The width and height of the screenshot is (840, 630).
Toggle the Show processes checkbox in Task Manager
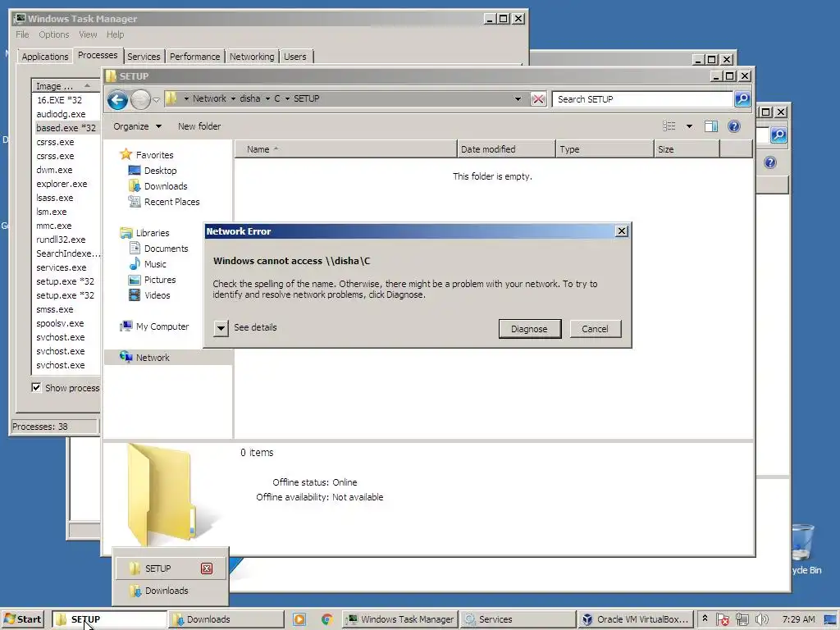[x=36, y=387]
